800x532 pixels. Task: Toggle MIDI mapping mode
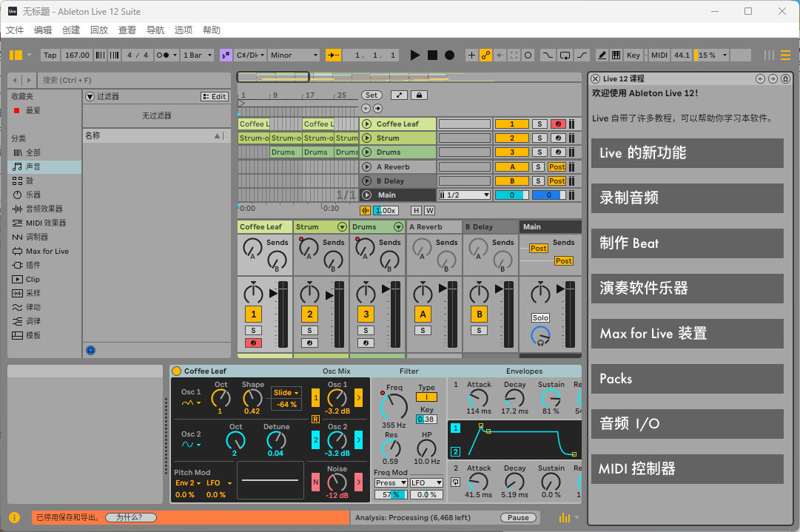tap(659, 55)
